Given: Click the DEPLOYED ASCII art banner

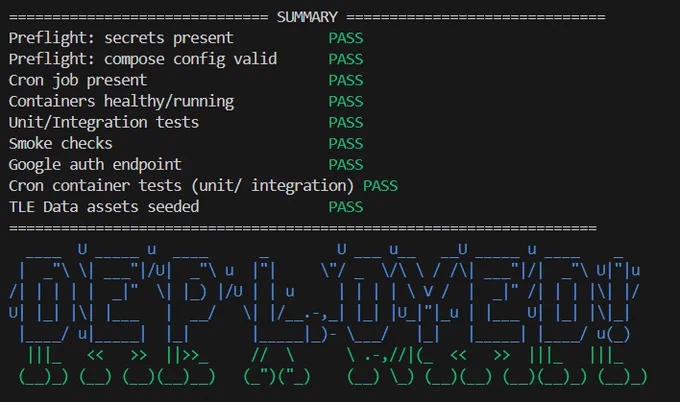Looking at the screenshot, I should pos(328,315).
